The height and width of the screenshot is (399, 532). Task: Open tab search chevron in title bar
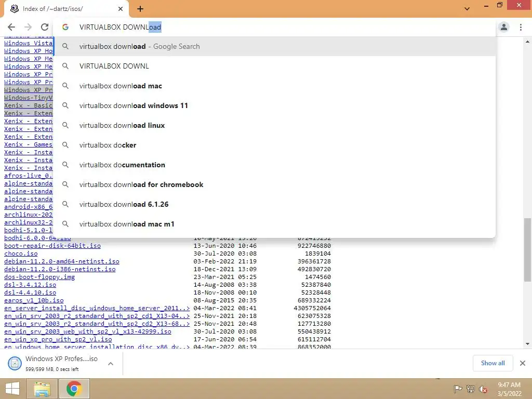coord(467,9)
